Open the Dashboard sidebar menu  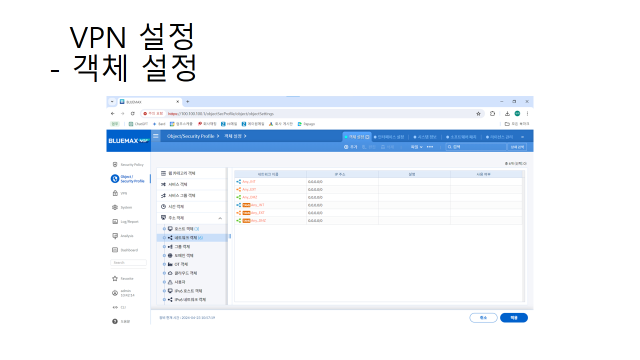pos(125,250)
